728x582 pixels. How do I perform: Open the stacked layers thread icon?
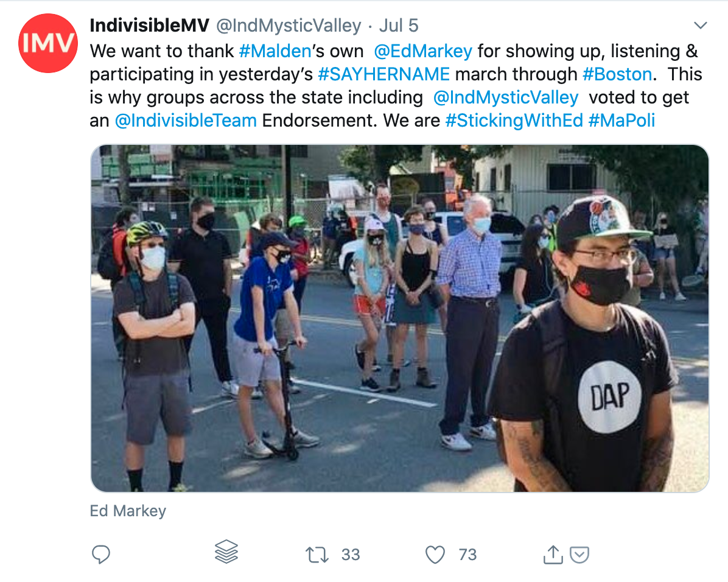(226, 552)
